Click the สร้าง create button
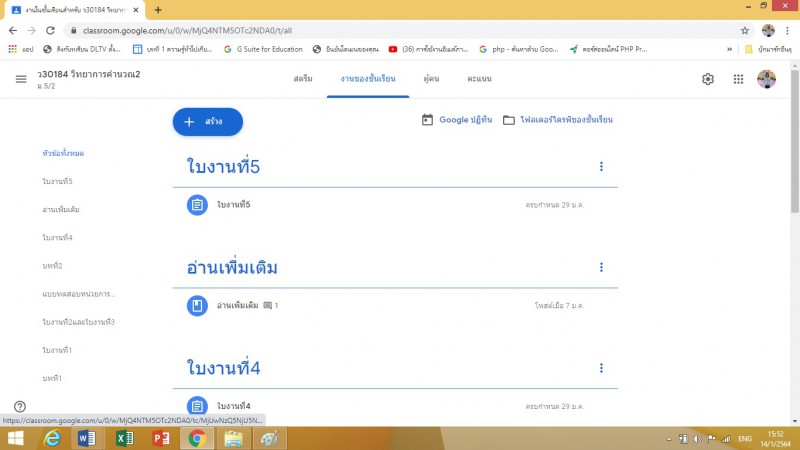800x450 pixels. pos(208,121)
